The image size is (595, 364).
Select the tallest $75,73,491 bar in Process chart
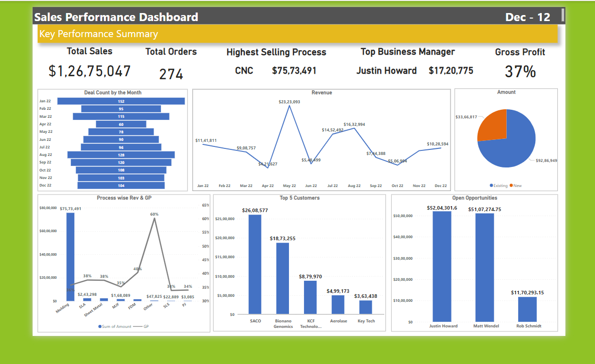[70, 256]
